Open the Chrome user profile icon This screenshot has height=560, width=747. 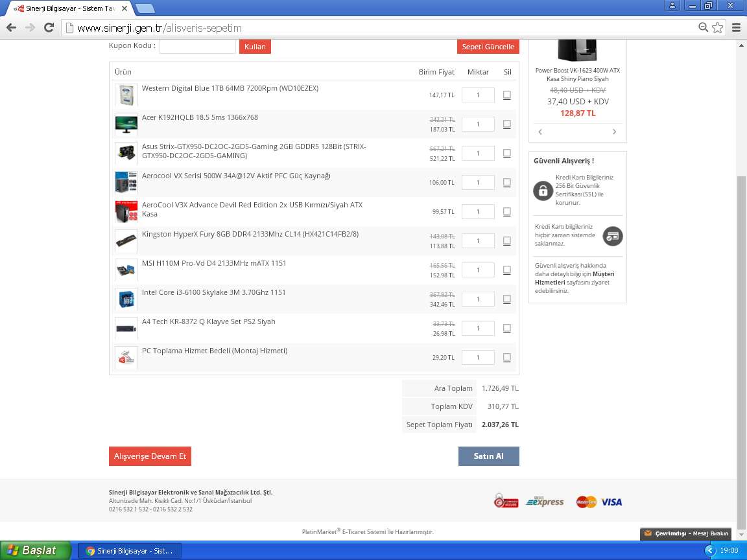[672, 5]
